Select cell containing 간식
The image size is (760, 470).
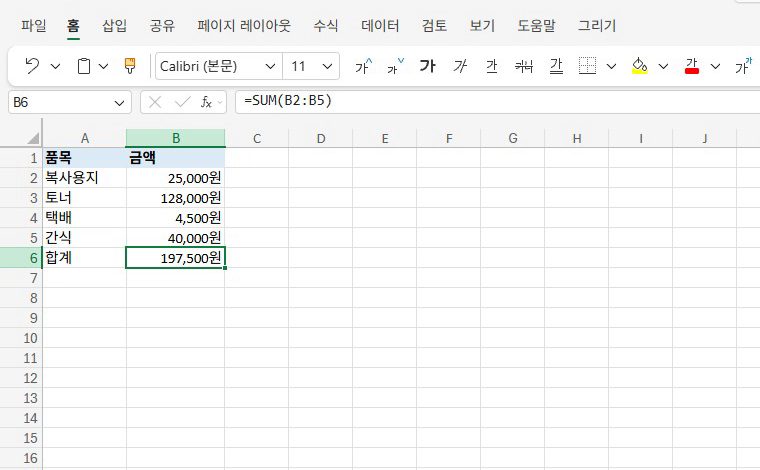tap(84, 238)
